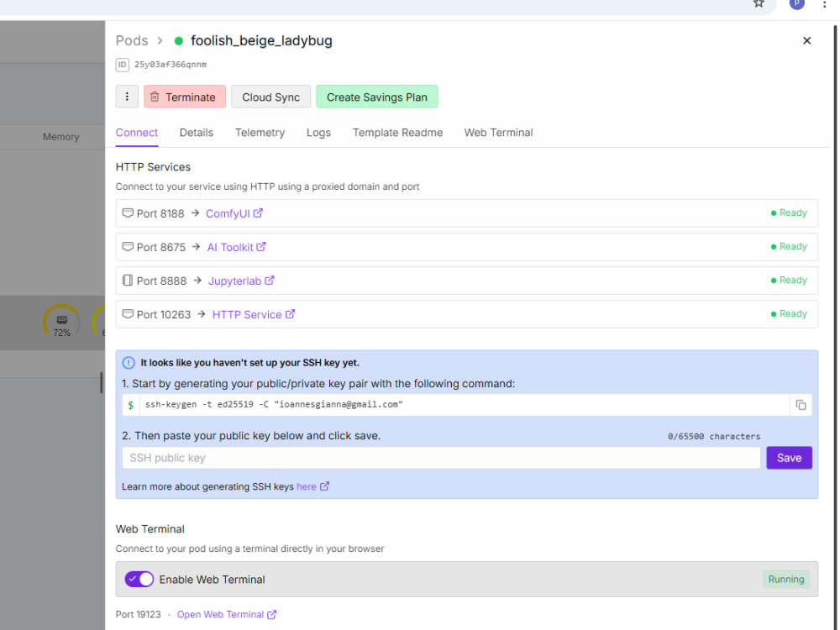Switch to the Web Terminal tab

pos(498,133)
